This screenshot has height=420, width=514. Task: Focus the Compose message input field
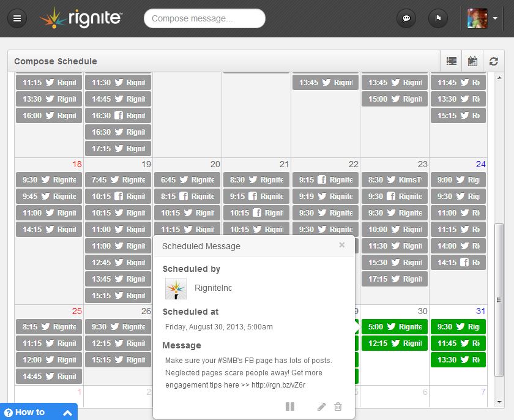[204, 18]
